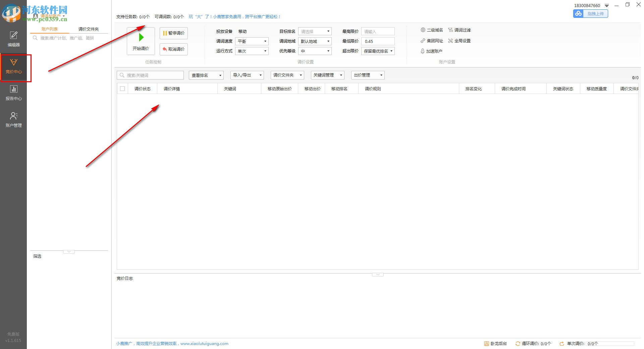The image size is (644, 349).
Task: Focus the 最高限价 input field
Action: pos(378,32)
